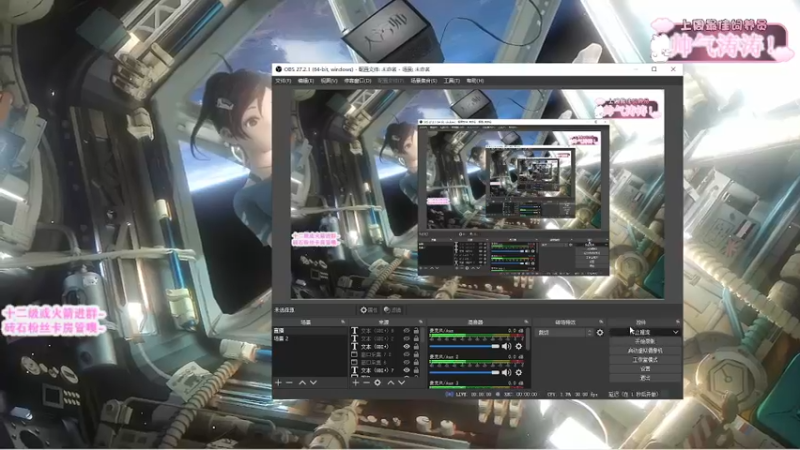The width and height of the screenshot is (800, 450).
Task: Click the source 属性 properties gear button
Action: click(x=368, y=310)
